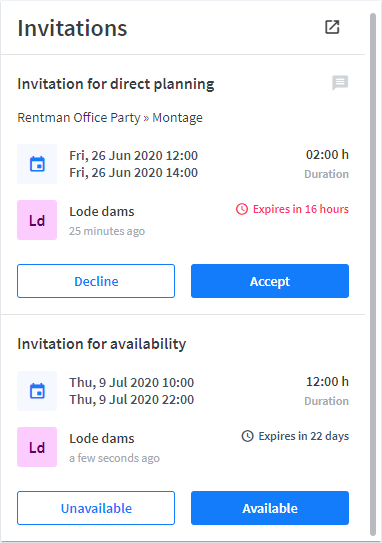Image resolution: width=382 pixels, height=543 pixels.
Task: Select Ld avatar in direct planning invitation
Action: [37, 220]
